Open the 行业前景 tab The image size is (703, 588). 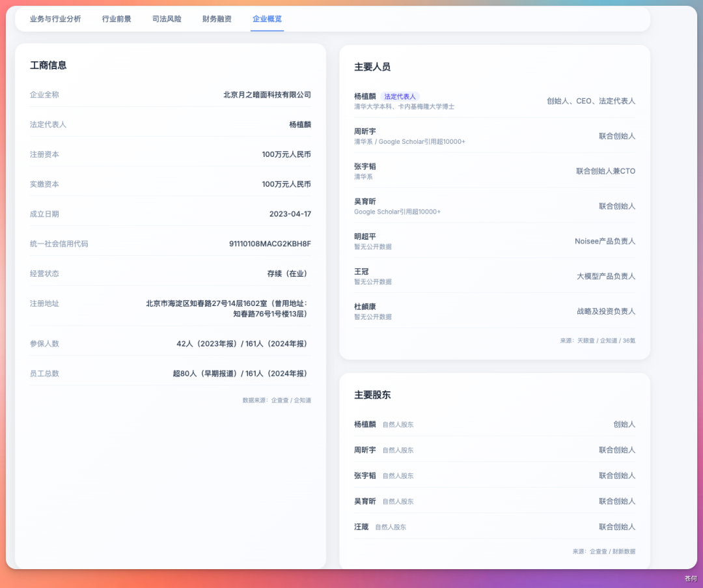[x=117, y=19]
